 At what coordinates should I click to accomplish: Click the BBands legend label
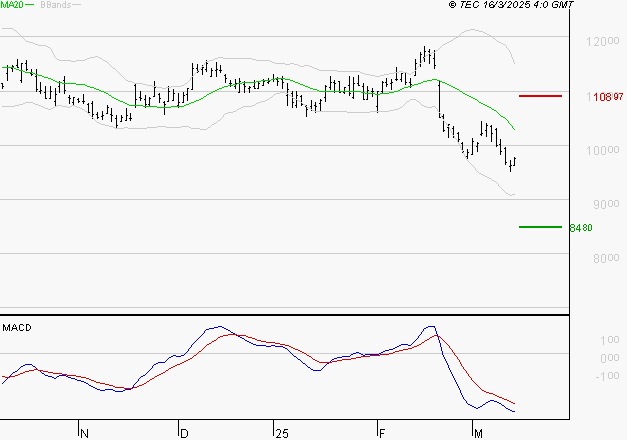[x=56, y=5]
